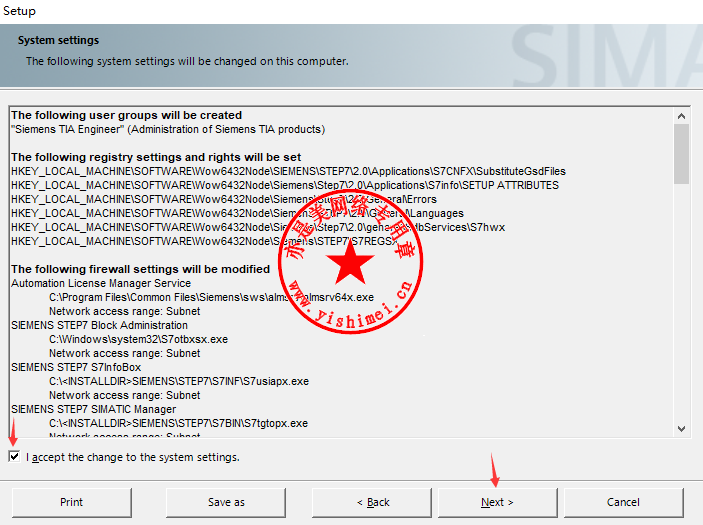
Task: Select the registry line ending in Errors
Action: pos(224,199)
